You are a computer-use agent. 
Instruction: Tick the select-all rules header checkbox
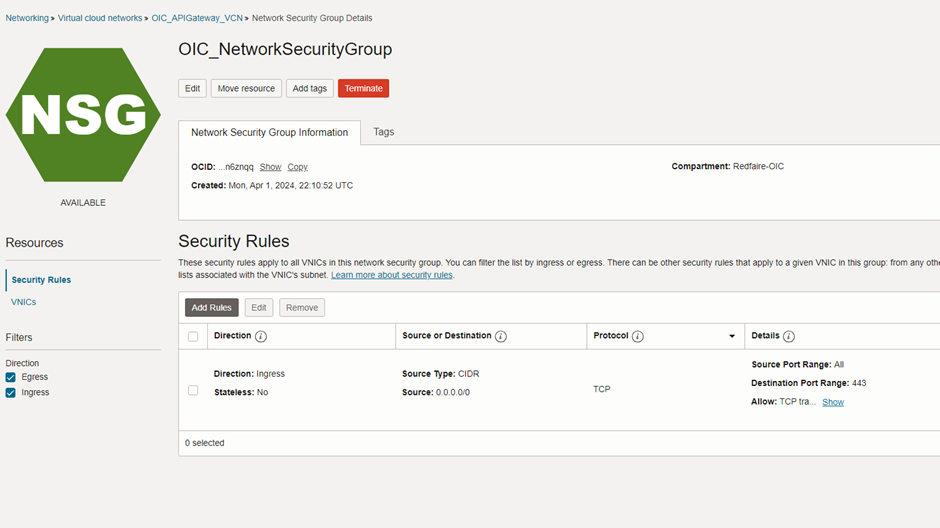tap(193, 337)
